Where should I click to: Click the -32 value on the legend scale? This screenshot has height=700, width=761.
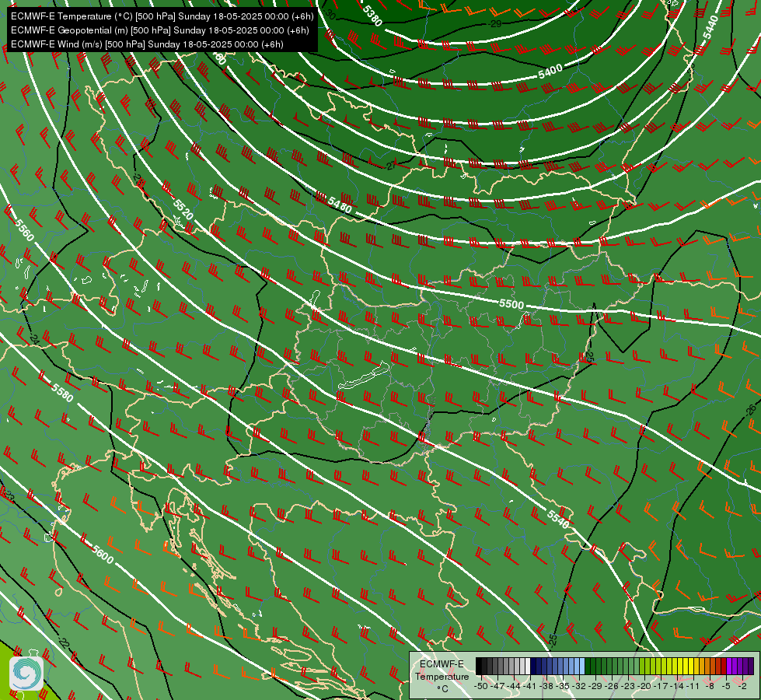point(579,686)
